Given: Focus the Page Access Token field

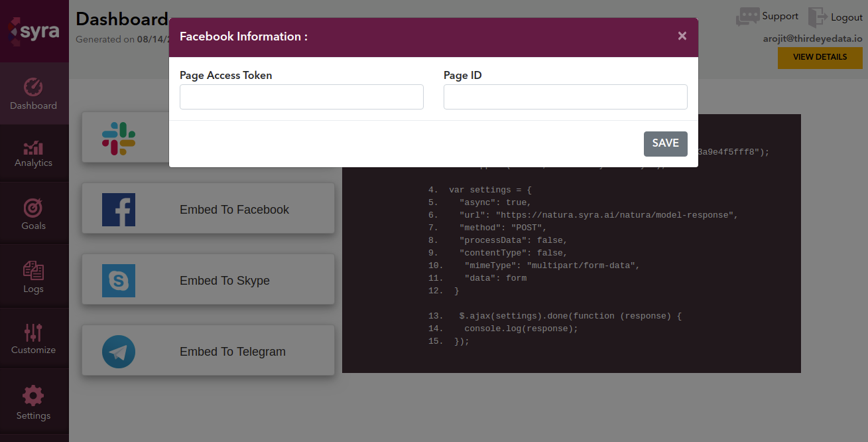Looking at the screenshot, I should [301, 97].
